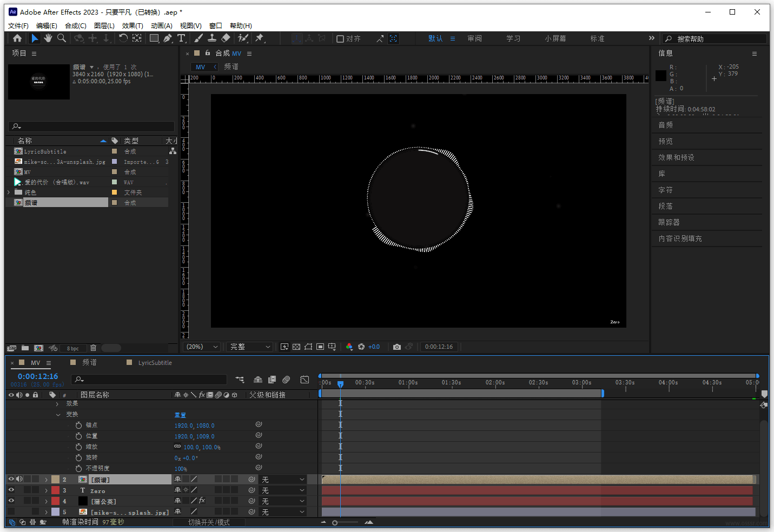Click the snapshot camera icon
Screen dimensions: 774x532
(x=397, y=347)
